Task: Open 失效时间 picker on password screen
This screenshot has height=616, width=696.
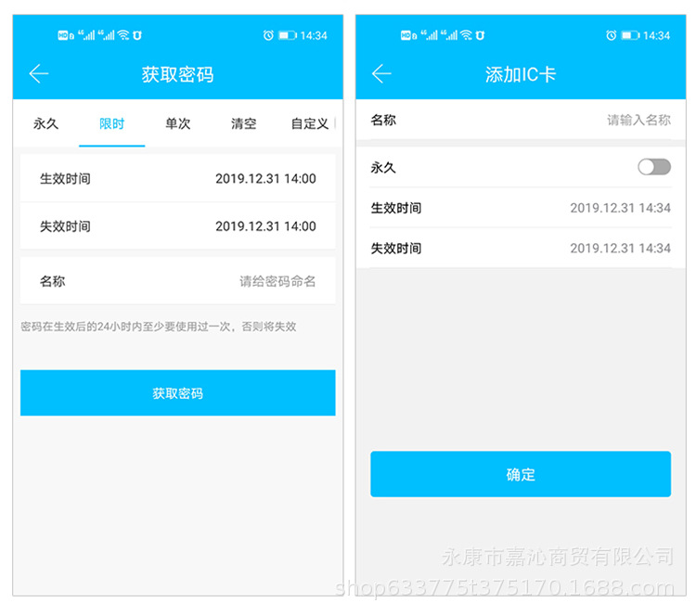Action: pos(177,225)
